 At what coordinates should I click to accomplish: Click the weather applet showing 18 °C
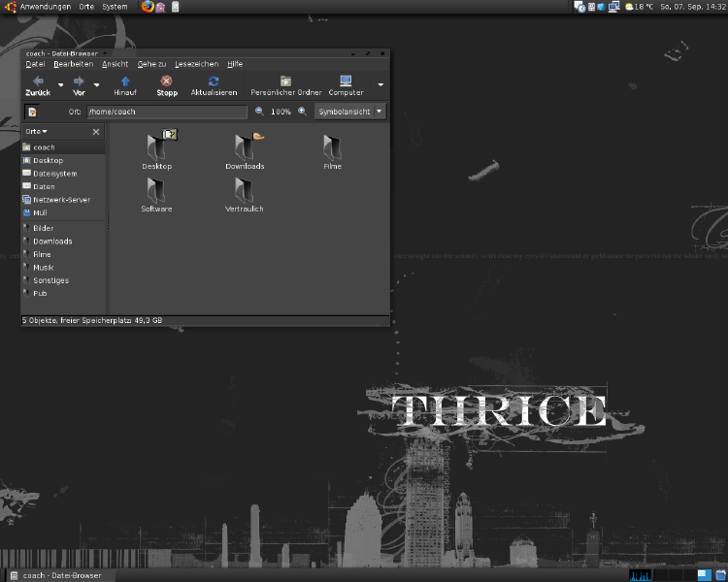click(639, 7)
